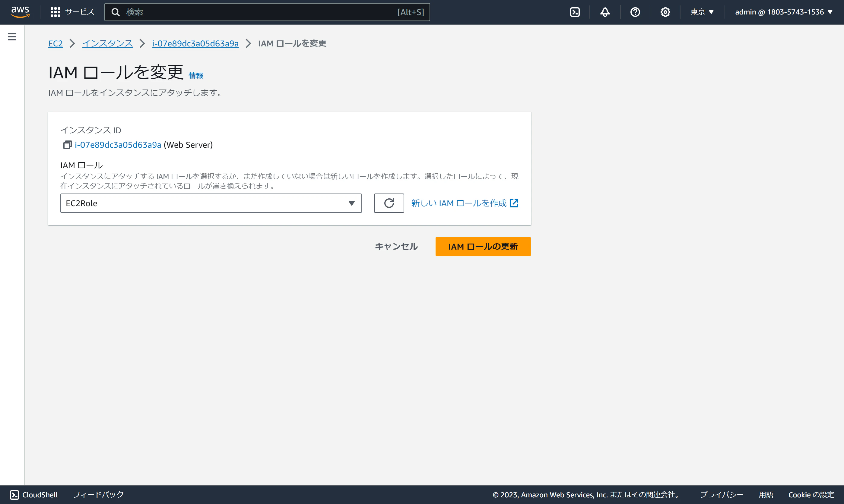Open the CloudShell terminal icon

point(575,12)
